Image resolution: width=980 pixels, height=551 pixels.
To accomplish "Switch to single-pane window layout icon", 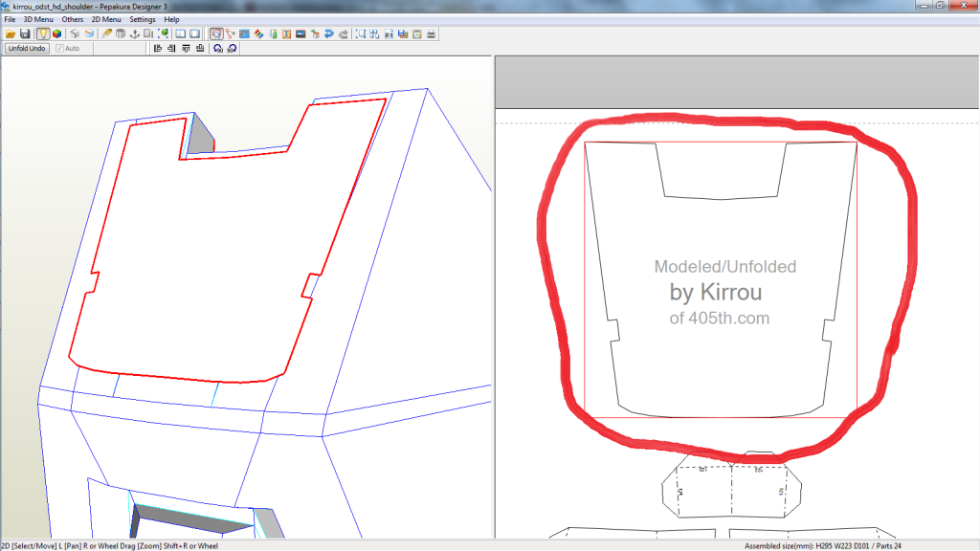I will 195,33.
